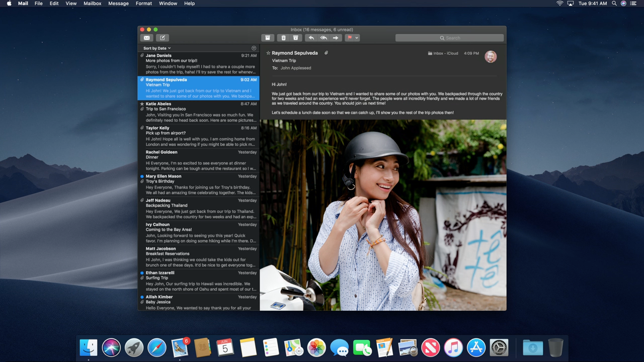The width and height of the screenshot is (644, 362).
Task: Click the Search field in Mail toolbar
Action: [x=449, y=38]
